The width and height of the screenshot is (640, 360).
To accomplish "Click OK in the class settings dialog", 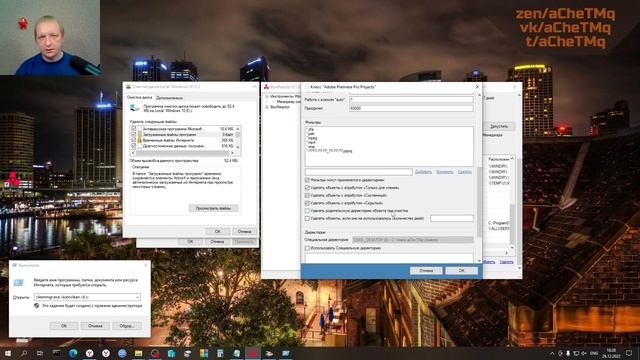I will [x=461, y=271].
